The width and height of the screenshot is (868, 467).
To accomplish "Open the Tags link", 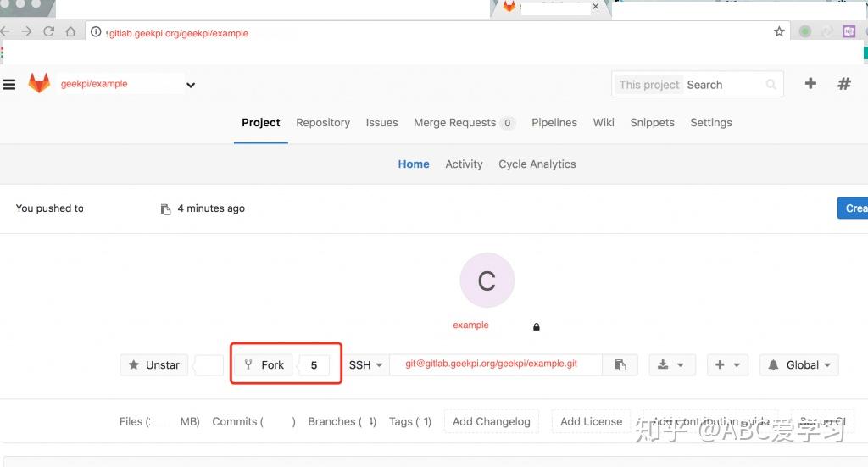I will (409, 421).
